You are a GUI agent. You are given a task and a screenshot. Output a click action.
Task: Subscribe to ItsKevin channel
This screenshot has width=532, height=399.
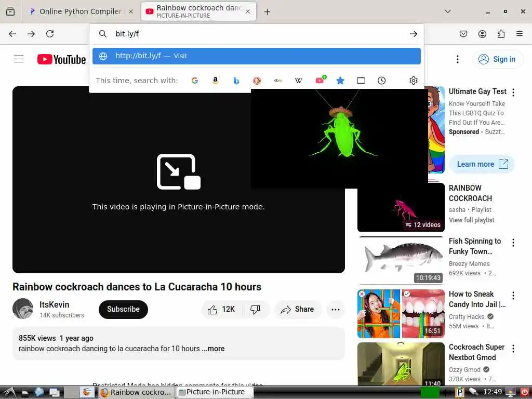pos(123,310)
